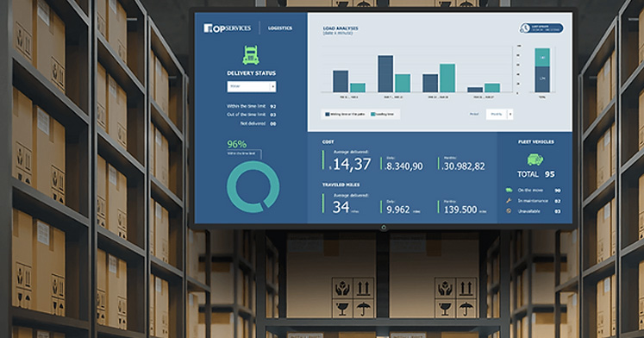Image resolution: width=644 pixels, height=338 pixels.
Task: Expand the Delivery Status dropdown arrow
Action: click(272, 87)
